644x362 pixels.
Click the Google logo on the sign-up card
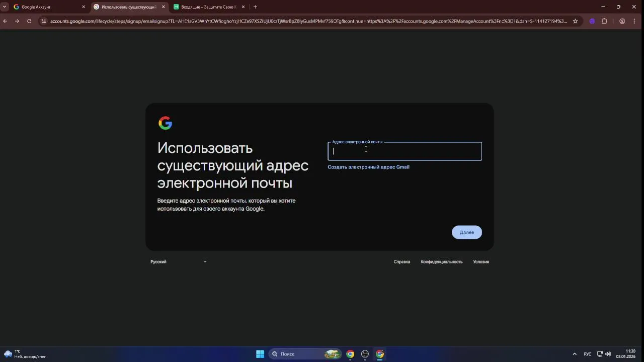[165, 123]
